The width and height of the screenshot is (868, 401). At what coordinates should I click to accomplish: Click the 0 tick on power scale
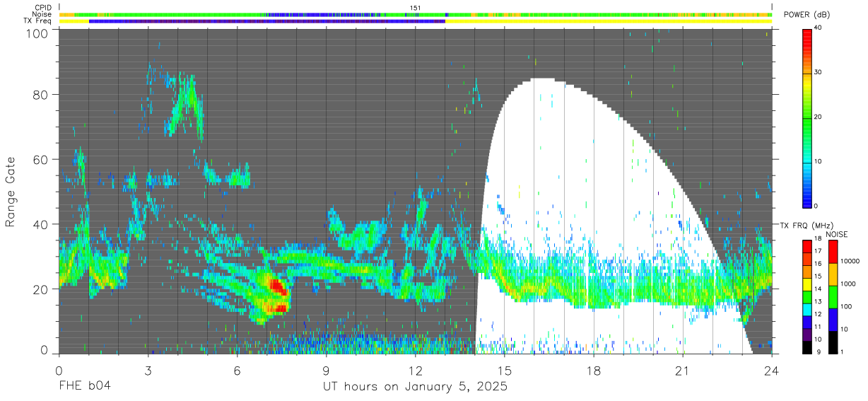[817, 206]
